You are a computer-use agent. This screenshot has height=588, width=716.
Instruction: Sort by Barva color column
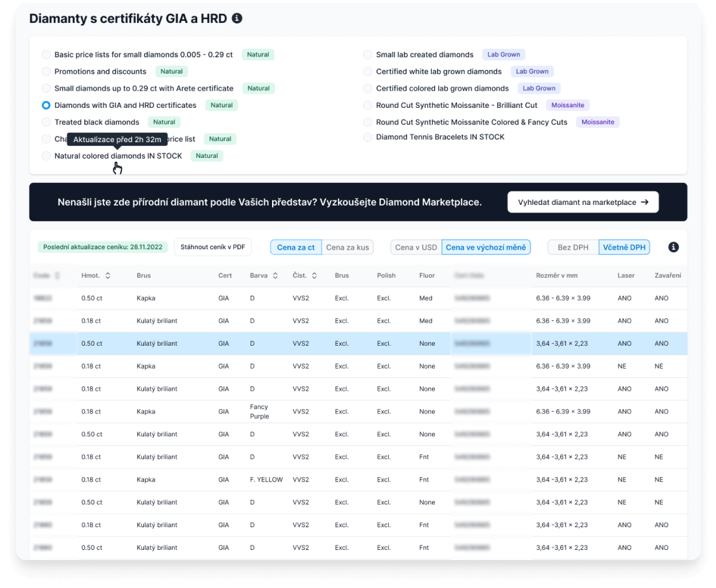click(275, 276)
